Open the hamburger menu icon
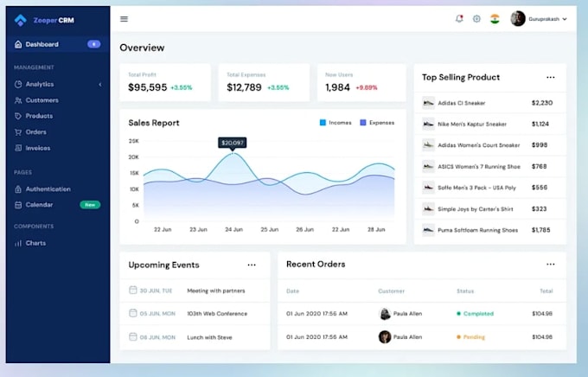This screenshot has width=588, height=377. pos(125,19)
